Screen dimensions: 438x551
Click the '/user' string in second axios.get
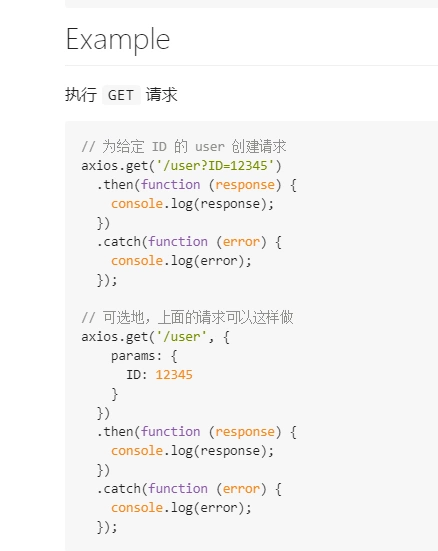[x=182, y=337]
